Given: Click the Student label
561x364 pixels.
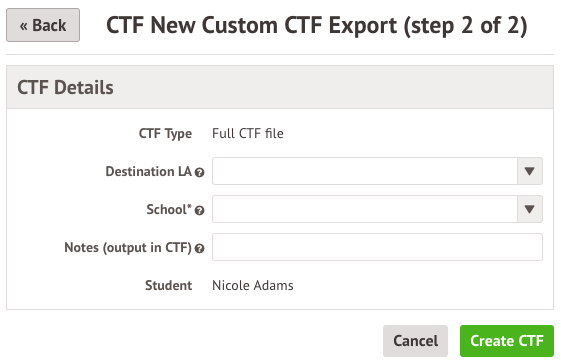Looking at the screenshot, I should [x=169, y=286].
